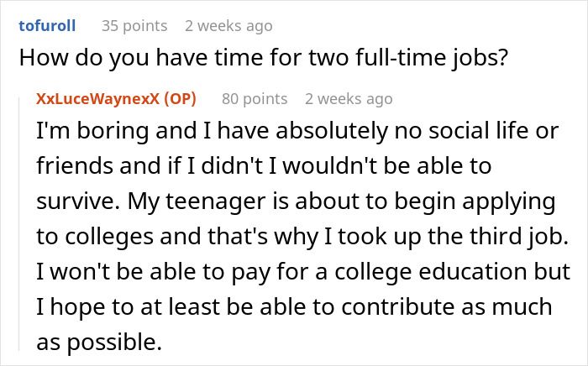Click the 35 points score
The image size is (588, 366).
134,25
